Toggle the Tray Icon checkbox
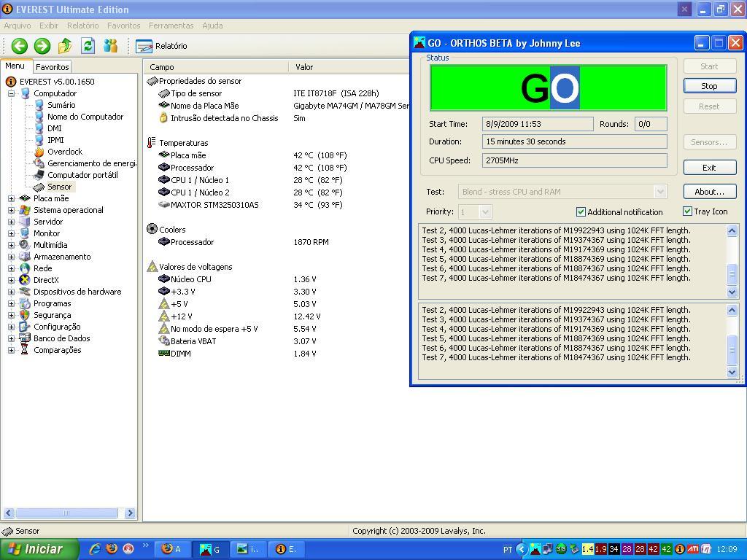The width and height of the screenshot is (747, 560). pyautogui.click(x=687, y=211)
